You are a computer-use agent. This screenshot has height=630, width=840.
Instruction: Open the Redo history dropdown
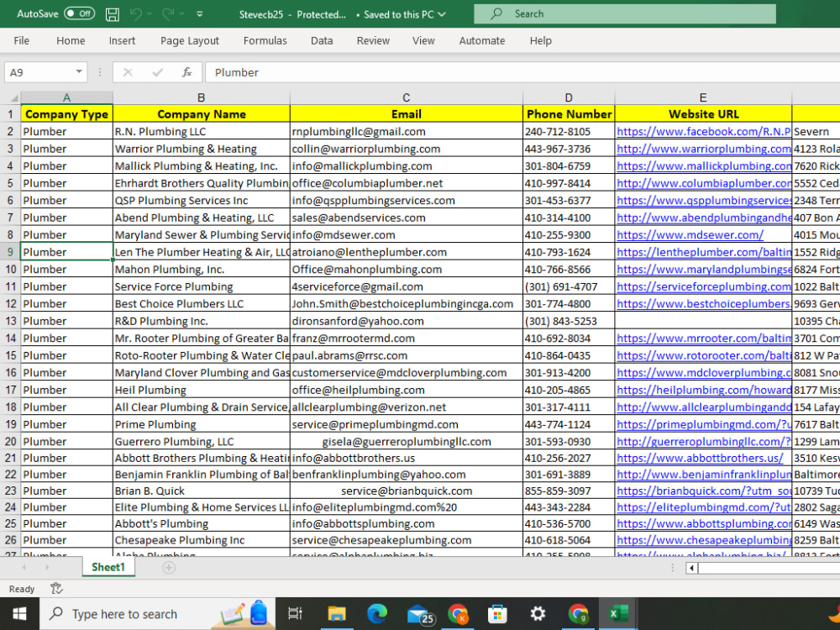[x=182, y=14]
